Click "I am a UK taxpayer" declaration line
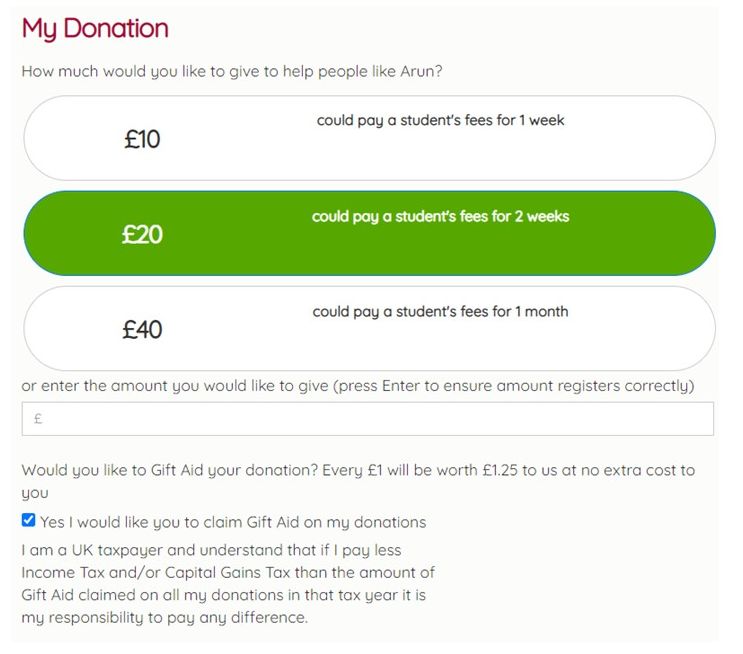Viewport: 743px width, 654px height. (210, 550)
